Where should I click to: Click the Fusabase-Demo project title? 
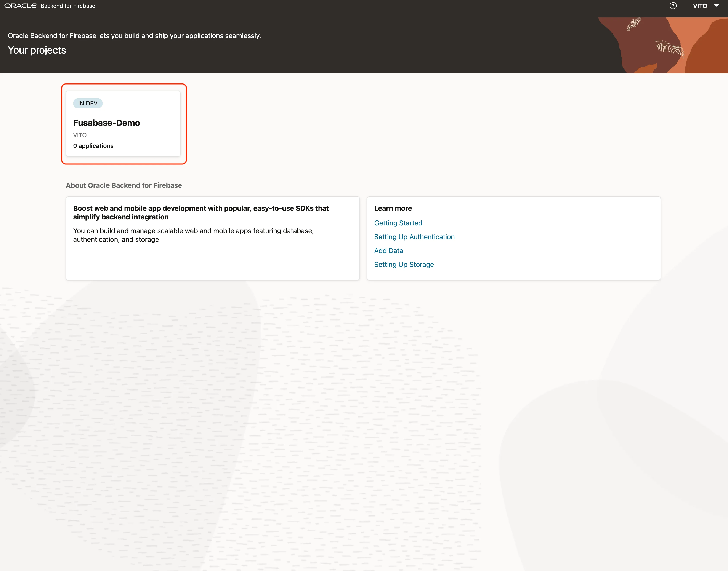coord(106,123)
